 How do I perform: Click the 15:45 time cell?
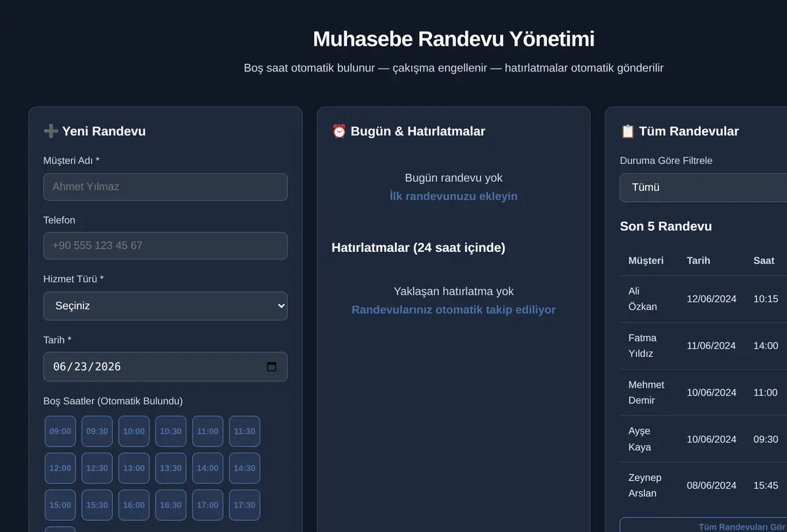pos(766,485)
